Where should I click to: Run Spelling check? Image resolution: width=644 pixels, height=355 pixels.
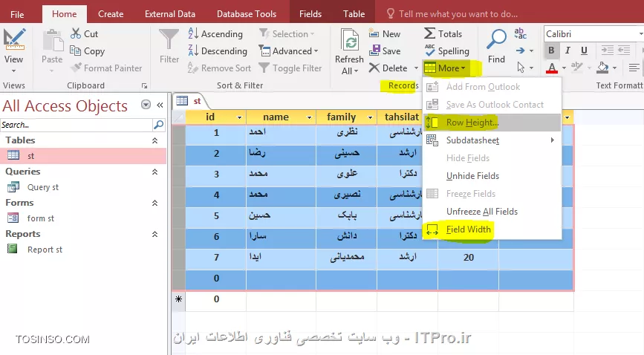[x=447, y=51]
